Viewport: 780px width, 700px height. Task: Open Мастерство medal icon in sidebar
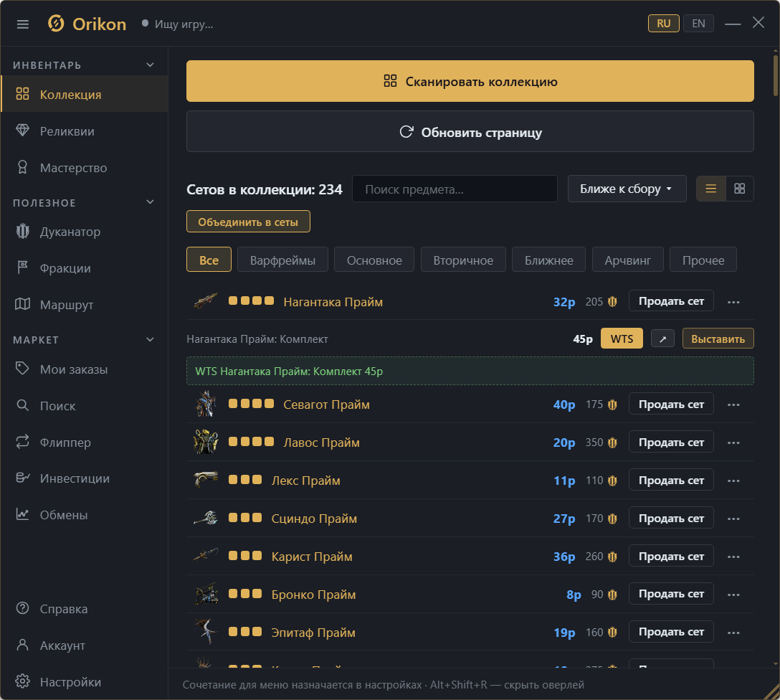click(x=22, y=168)
